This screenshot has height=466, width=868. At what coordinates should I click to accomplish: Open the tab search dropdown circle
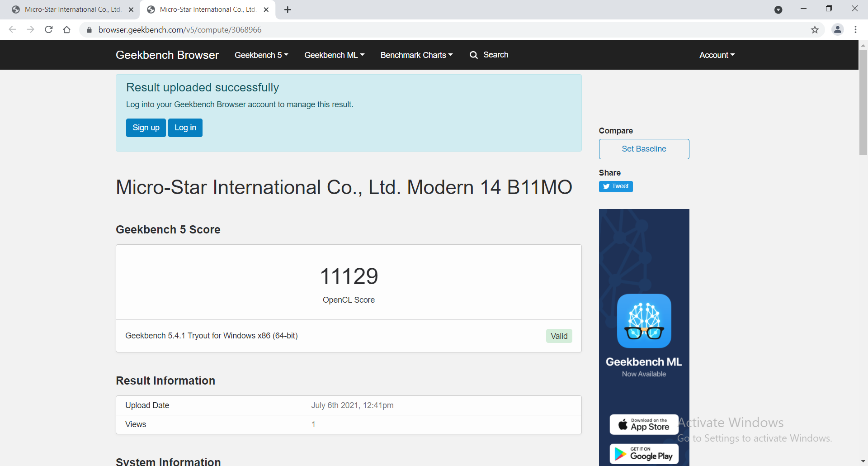click(778, 10)
